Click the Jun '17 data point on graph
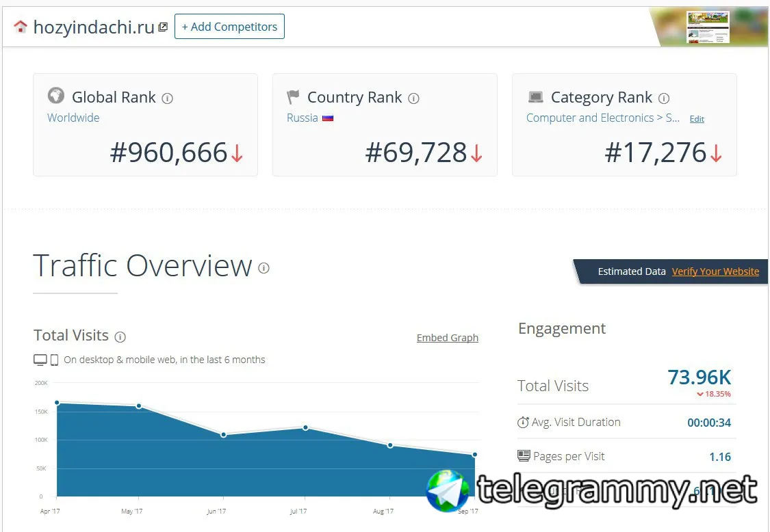 [x=223, y=435]
